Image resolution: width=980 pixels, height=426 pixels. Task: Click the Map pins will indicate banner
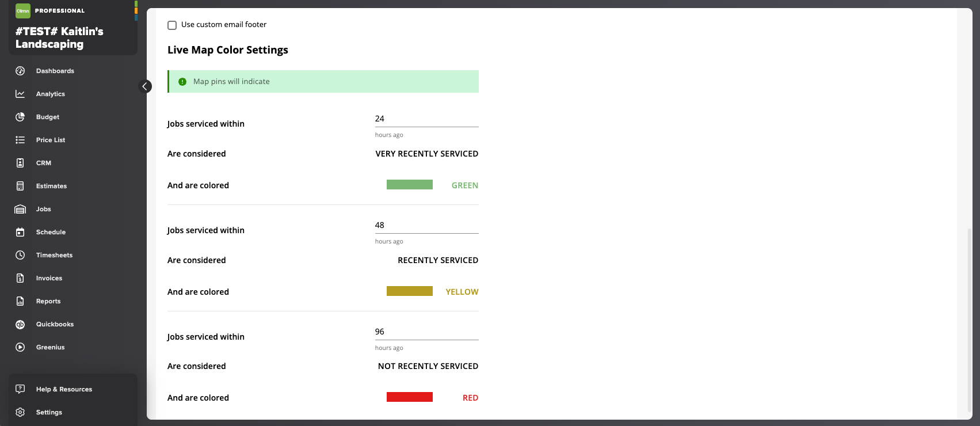(323, 82)
